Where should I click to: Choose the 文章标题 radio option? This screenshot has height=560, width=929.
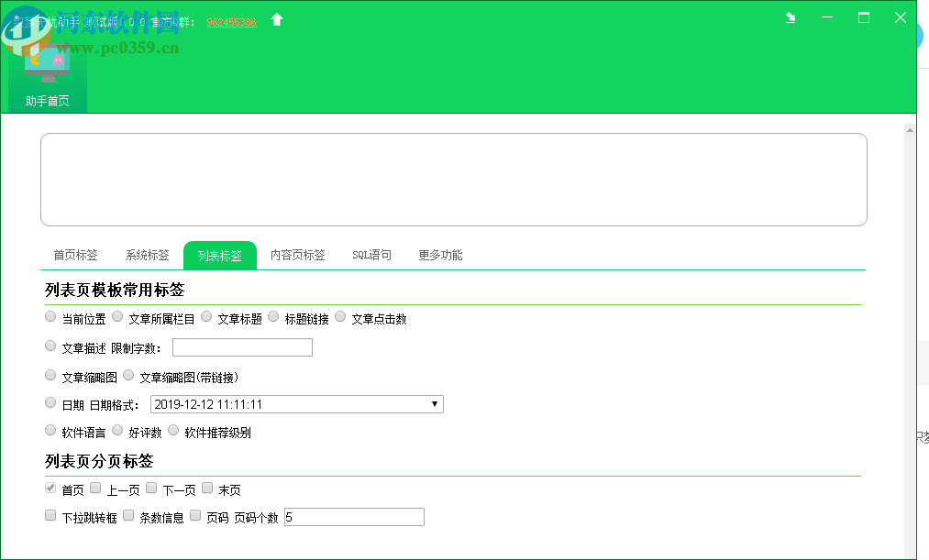[x=206, y=316]
